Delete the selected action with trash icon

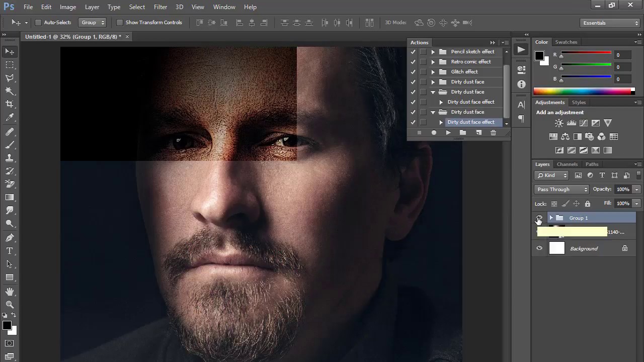[493, 133]
